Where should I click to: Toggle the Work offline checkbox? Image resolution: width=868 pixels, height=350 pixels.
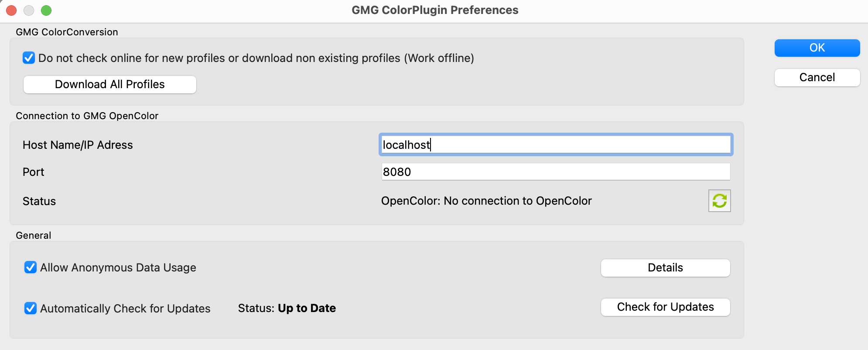click(29, 58)
